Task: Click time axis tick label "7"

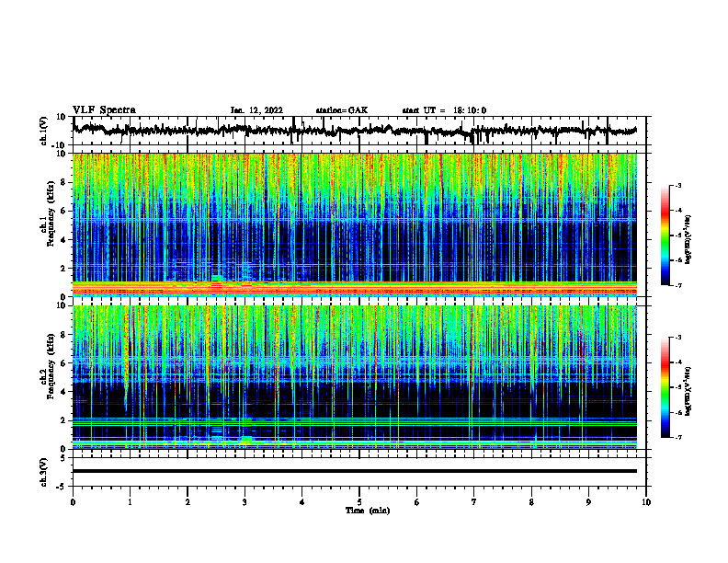Action: [474, 502]
